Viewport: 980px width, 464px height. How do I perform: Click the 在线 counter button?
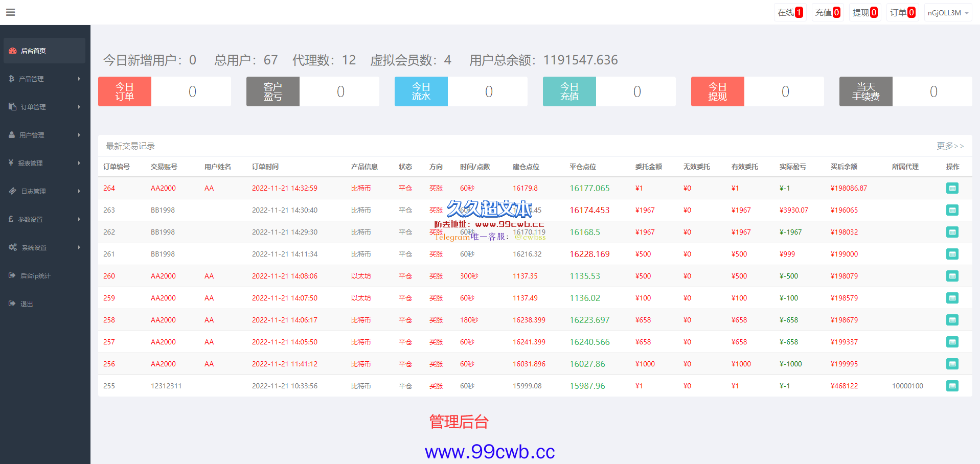pyautogui.click(x=790, y=13)
